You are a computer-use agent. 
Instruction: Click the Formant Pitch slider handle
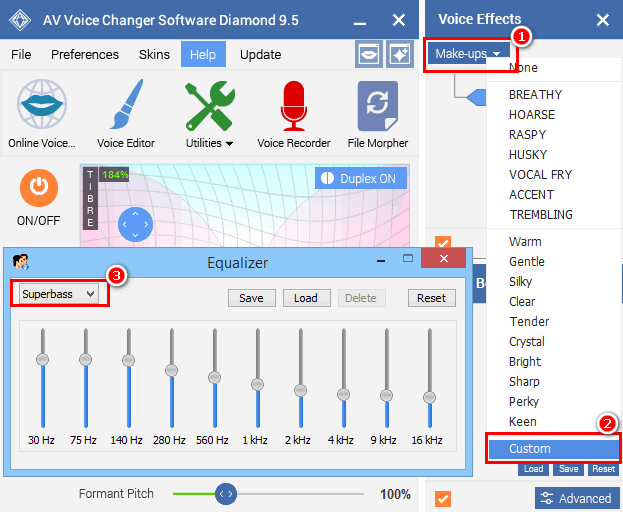tap(226, 494)
